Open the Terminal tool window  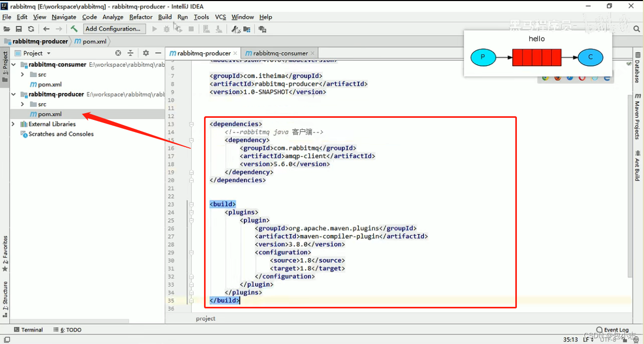28,330
